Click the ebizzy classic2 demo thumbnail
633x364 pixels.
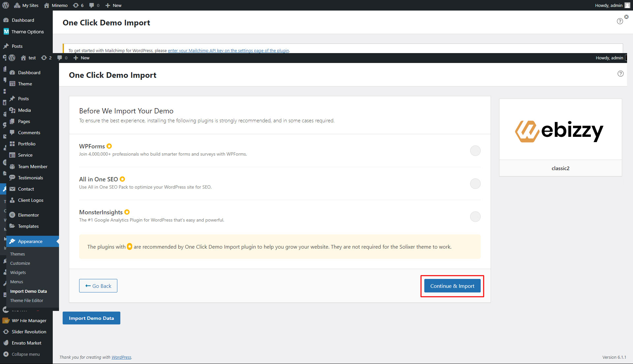[560, 130]
